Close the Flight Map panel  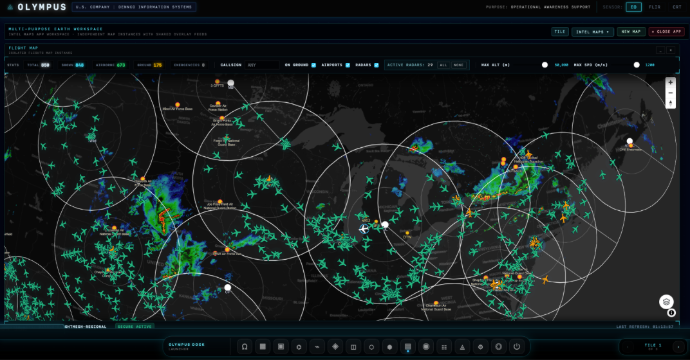click(x=670, y=50)
